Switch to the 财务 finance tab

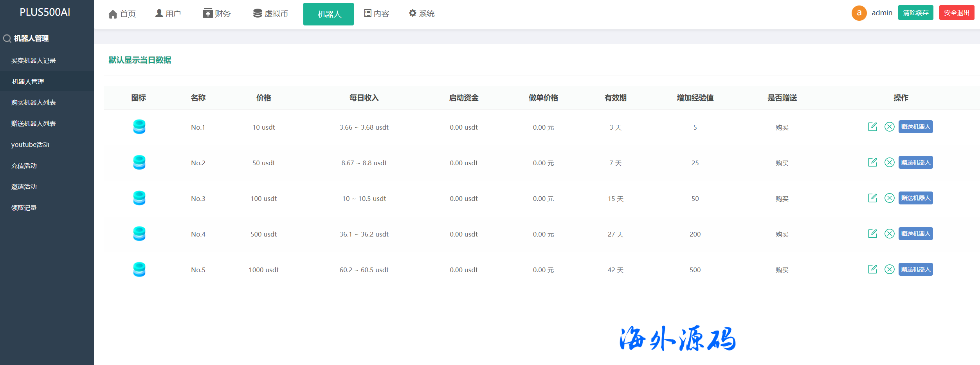pyautogui.click(x=217, y=14)
